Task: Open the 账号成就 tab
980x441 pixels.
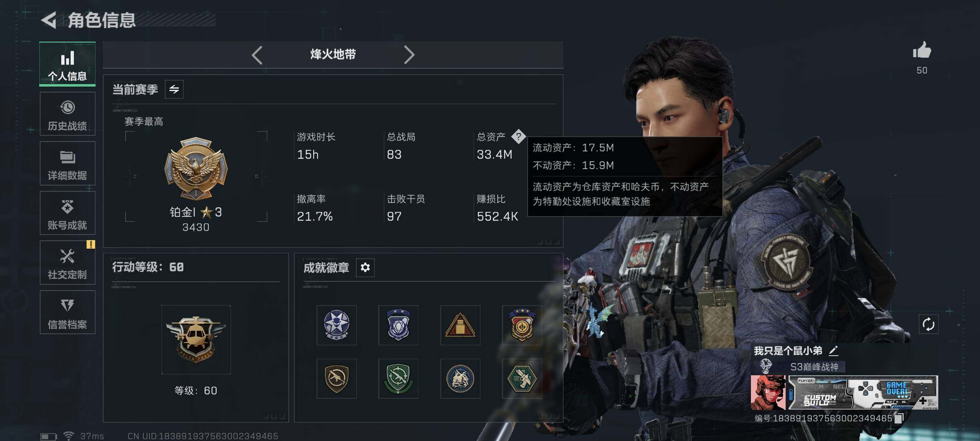Action: tap(67, 213)
